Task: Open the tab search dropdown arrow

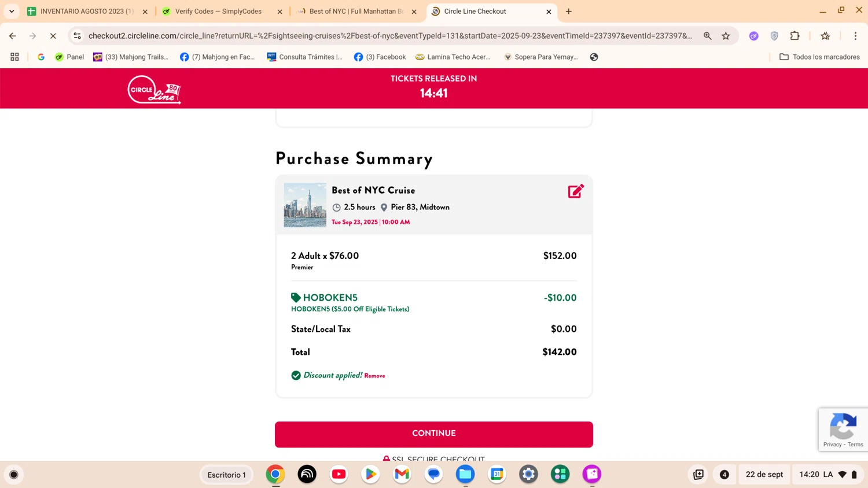Action: 12,12
